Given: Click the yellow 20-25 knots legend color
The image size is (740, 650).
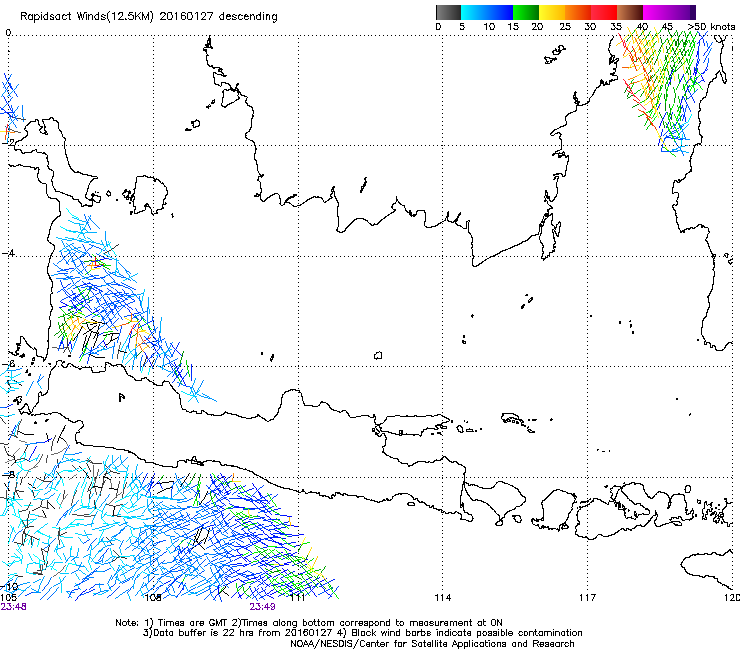Looking at the screenshot, I should [x=552, y=12].
